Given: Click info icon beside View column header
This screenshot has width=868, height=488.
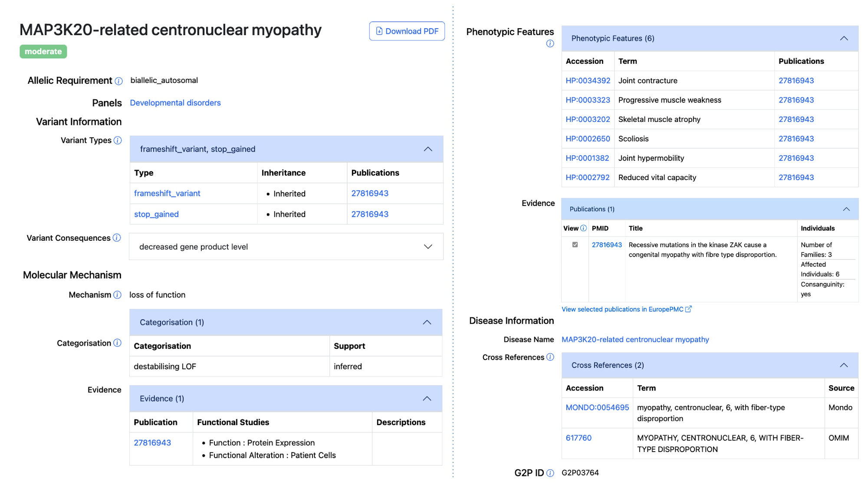Looking at the screenshot, I should (x=583, y=228).
